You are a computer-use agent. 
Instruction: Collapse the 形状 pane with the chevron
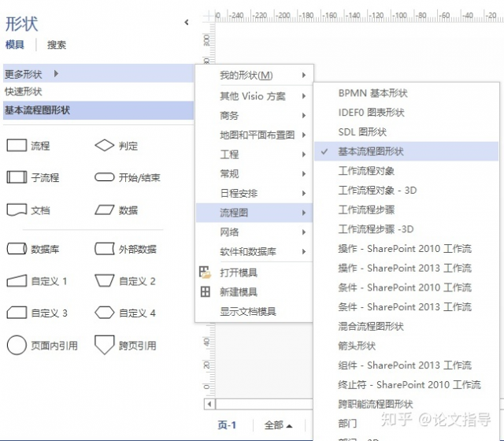tap(187, 22)
